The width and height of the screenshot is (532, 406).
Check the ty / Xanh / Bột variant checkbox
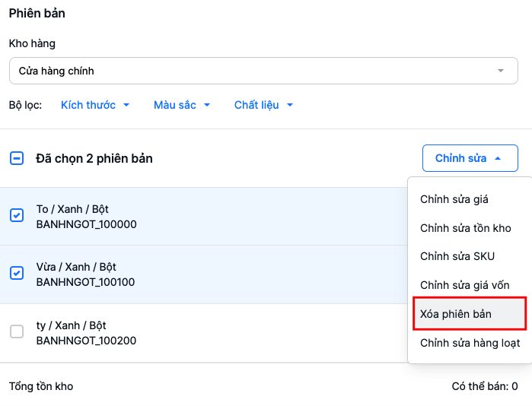coord(17,331)
